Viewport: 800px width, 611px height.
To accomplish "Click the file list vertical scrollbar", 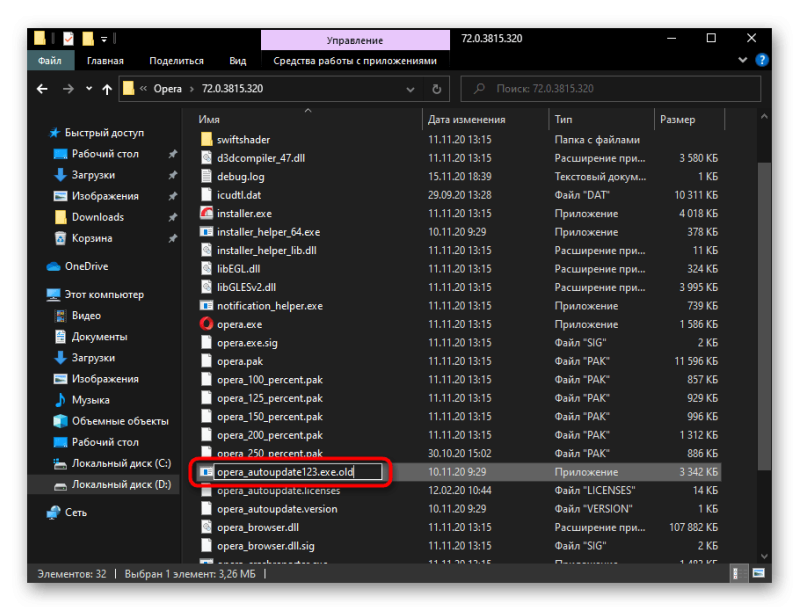I will [764, 316].
